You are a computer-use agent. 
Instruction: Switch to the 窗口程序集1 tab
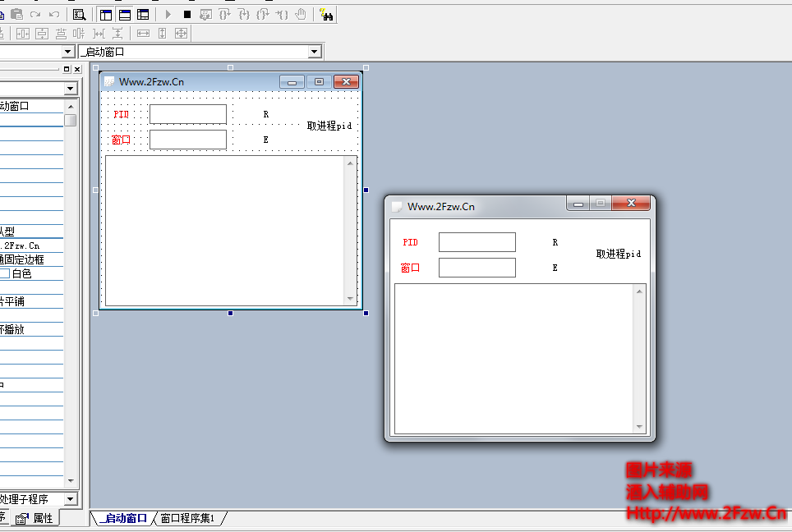pos(187,518)
